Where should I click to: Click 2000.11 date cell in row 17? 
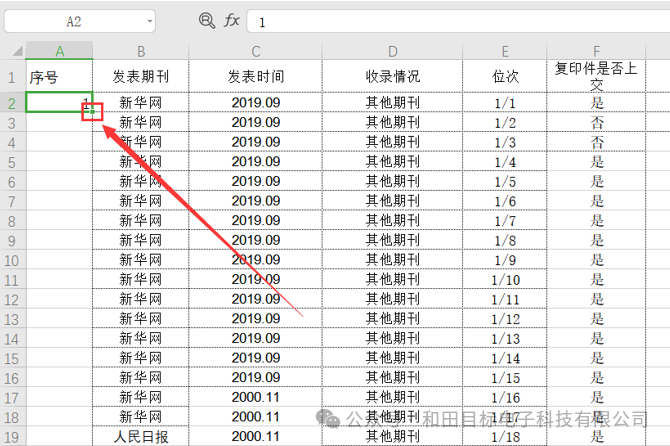point(256,398)
